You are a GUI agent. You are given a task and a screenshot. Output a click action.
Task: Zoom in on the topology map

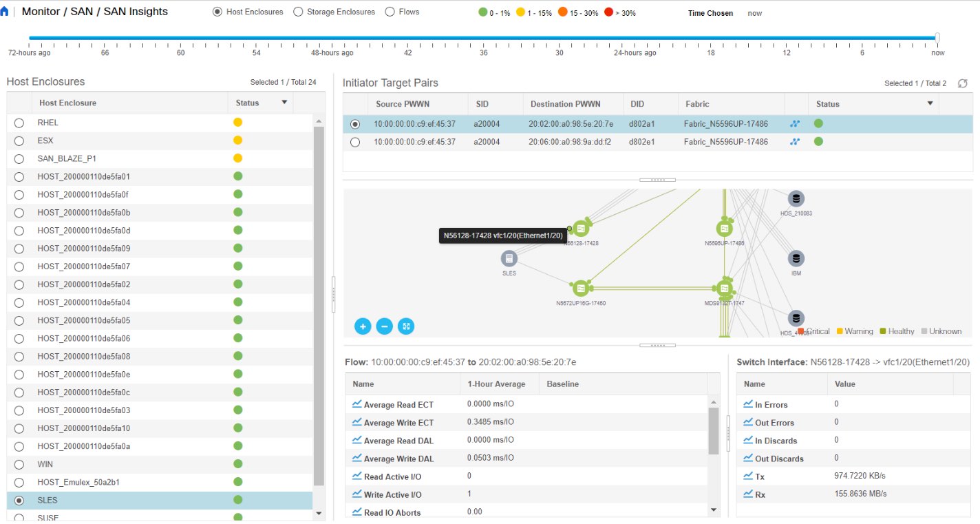tap(363, 326)
